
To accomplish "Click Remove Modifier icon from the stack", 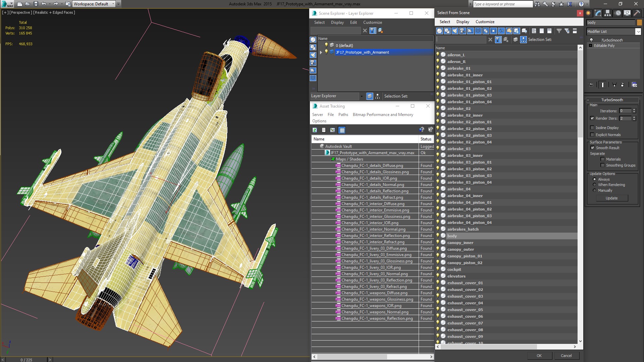I will click(623, 85).
